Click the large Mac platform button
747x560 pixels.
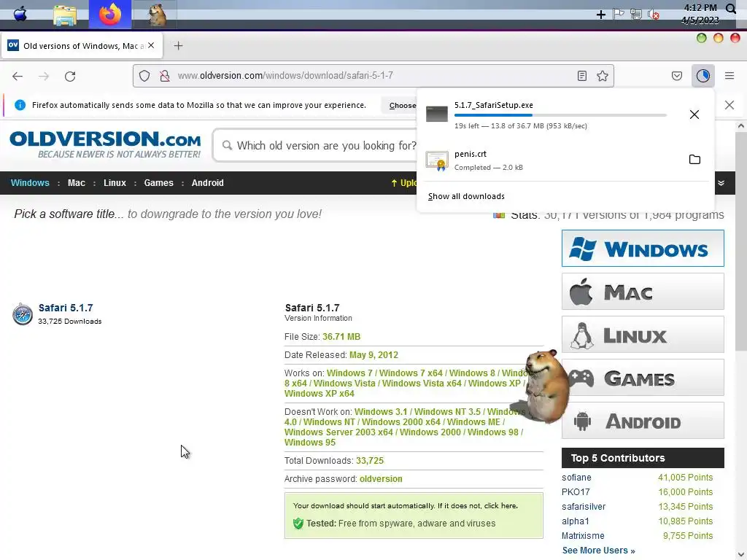(x=643, y=292)
